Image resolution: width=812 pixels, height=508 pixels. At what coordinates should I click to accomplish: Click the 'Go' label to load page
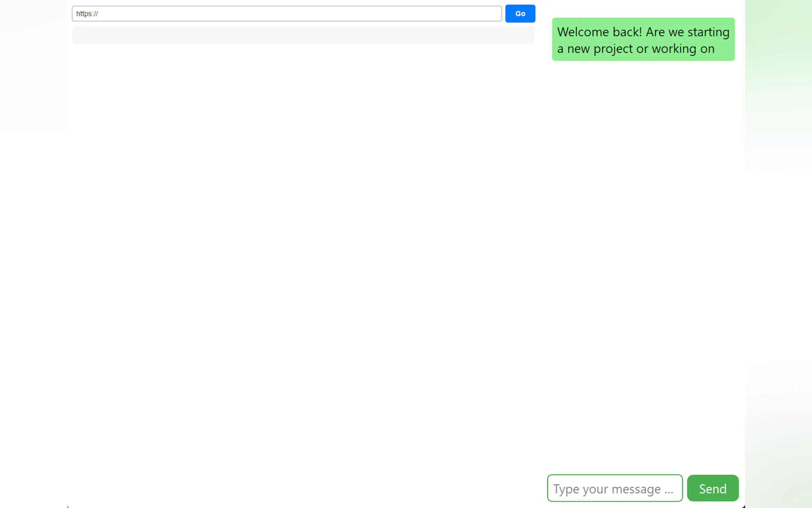point(520,14)
